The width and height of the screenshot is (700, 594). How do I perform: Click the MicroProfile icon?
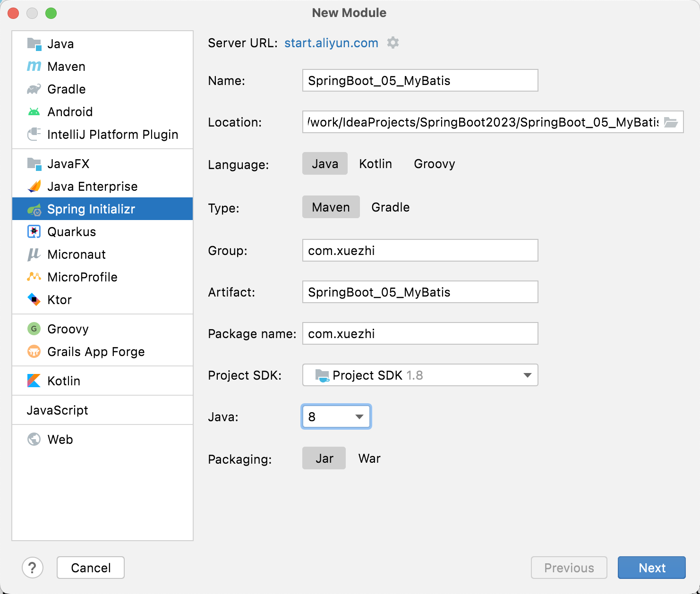click(x=34, y=277)
